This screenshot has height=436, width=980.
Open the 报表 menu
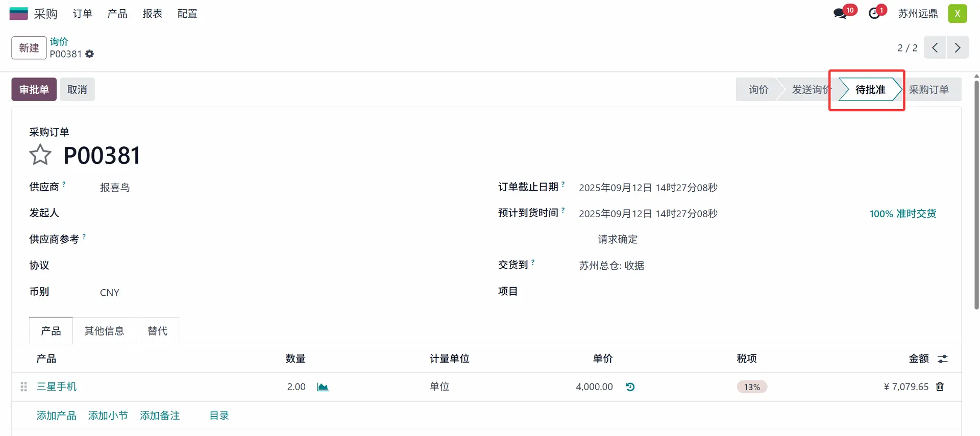coord(152,14)
